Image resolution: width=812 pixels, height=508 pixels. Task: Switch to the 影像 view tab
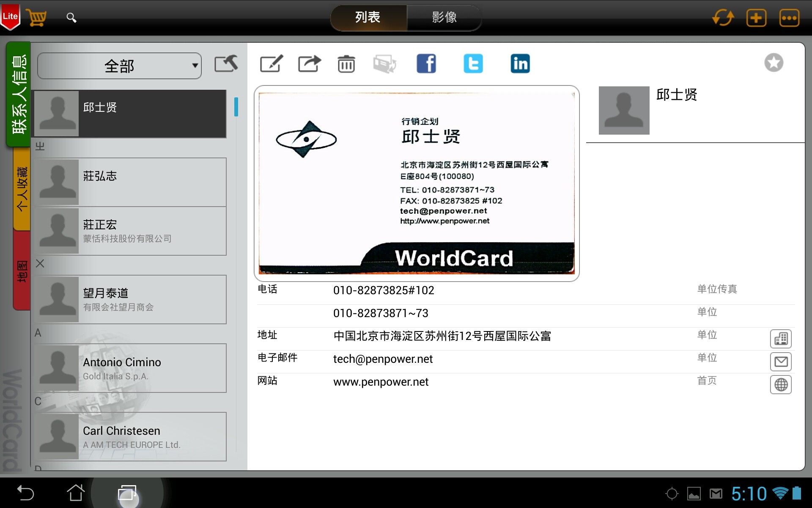pyautogui.click(x=444, y=18)
